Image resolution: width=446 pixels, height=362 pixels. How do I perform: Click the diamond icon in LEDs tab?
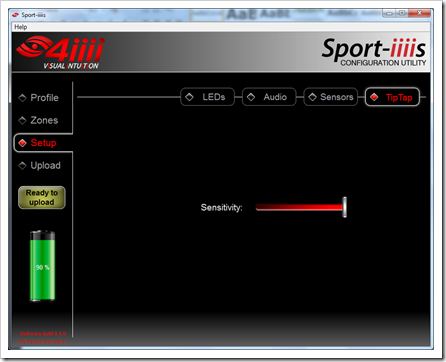[x=189, y=97]
